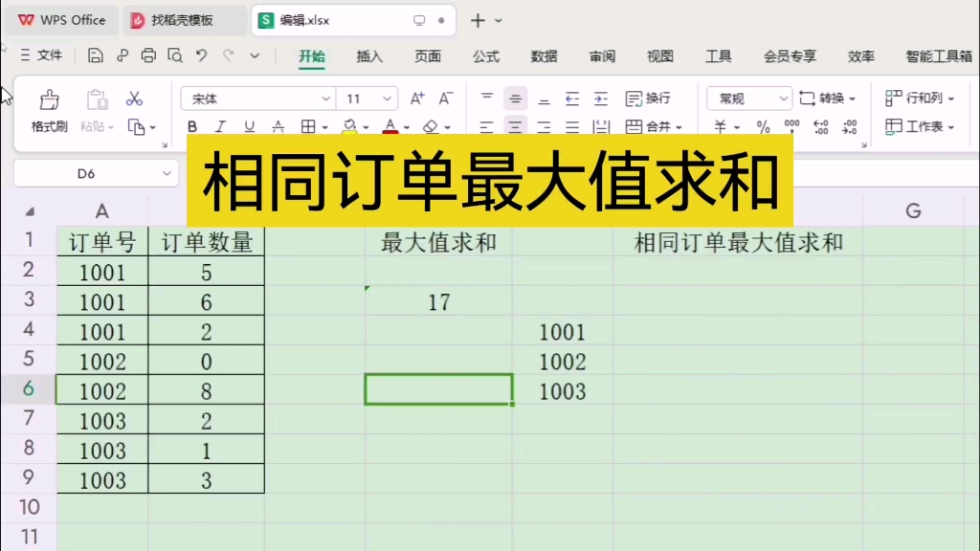
Task: Open the fill color dropdown arrow
Action: tap(365, 126)
